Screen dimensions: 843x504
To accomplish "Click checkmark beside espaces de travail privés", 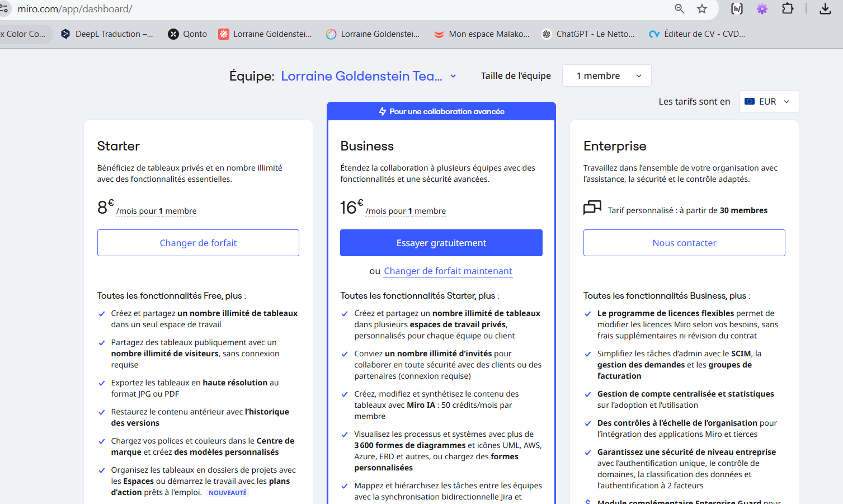I will coord(345,314).
